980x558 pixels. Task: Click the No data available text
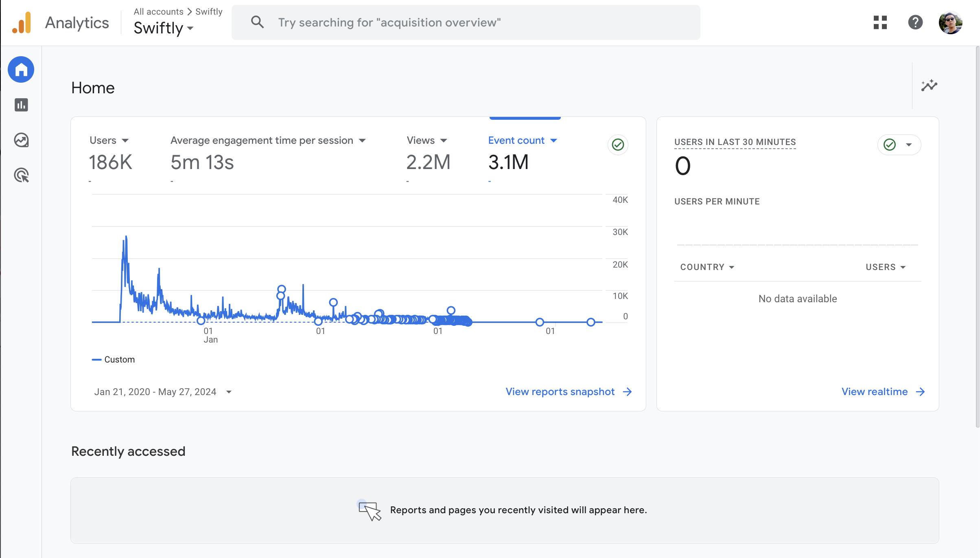(798, 299)
